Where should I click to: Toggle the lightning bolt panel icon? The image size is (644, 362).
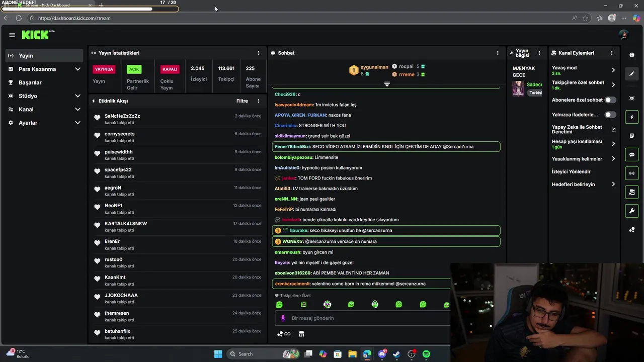tap(632, 117)
